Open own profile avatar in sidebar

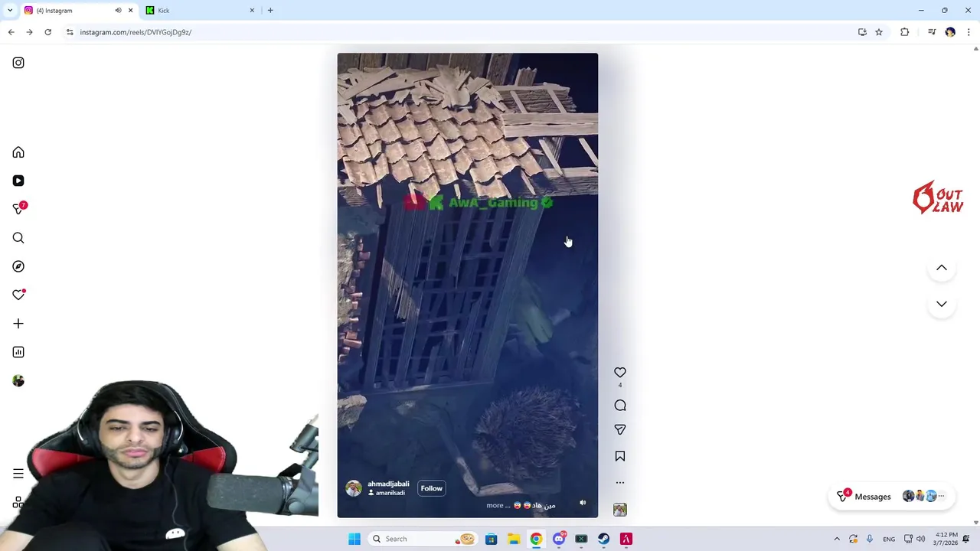18,381
